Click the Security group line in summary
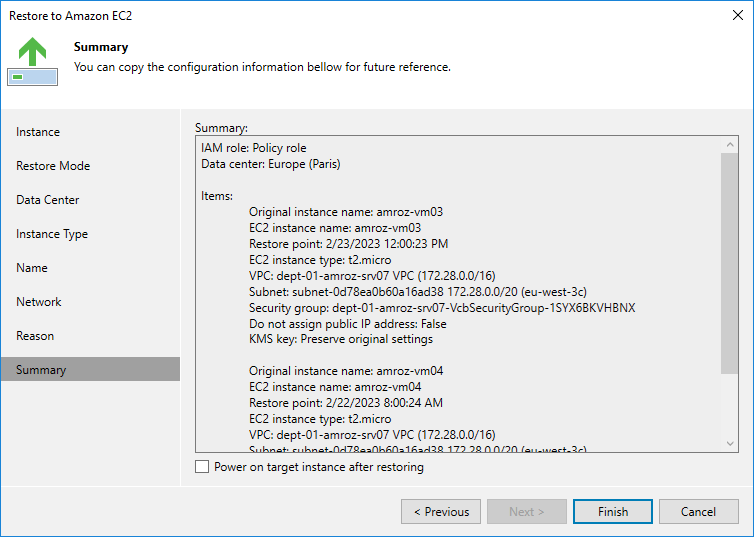The width and height of the screenshot is (754, 537). tap(442, 308)
